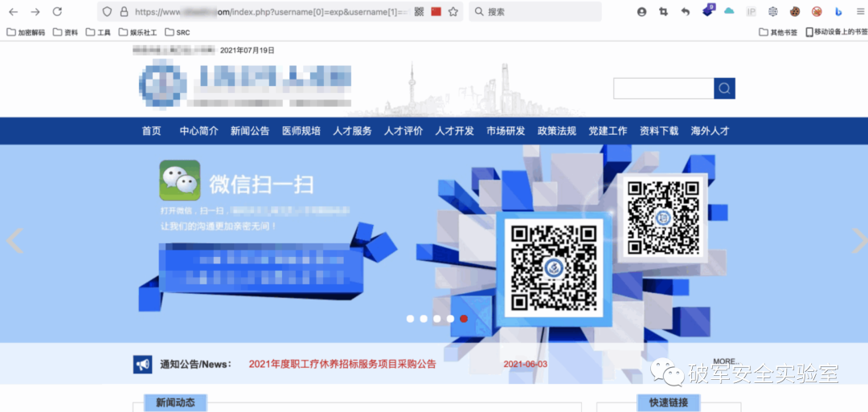Click the website search magnifier button
Screen dimensions: 868x412
click(724, 88)
